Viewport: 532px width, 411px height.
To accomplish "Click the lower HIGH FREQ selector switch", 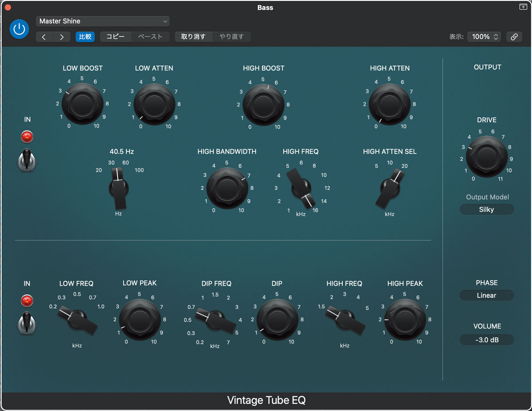I will [x=345, y=320].
